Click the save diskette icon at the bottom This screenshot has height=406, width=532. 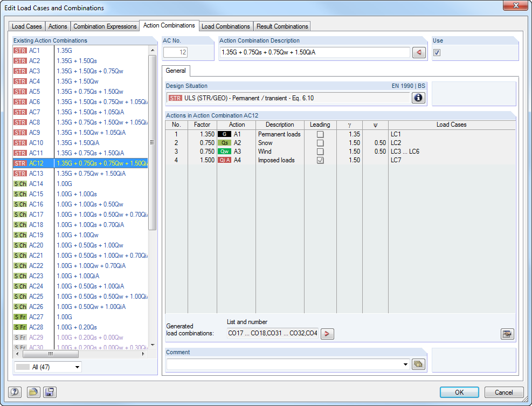(50, 392)
